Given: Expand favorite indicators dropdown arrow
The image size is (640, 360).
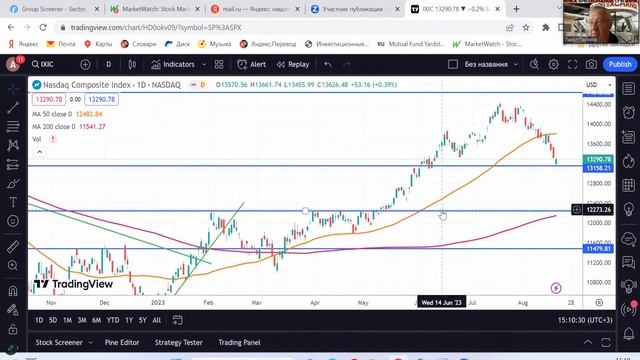Looking at the screenshot, I should click(204, 64).
